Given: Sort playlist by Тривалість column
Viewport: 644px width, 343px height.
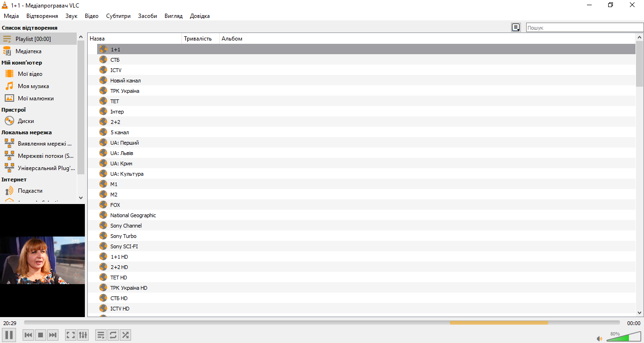Looking at the screenshot, I should 201,39.
